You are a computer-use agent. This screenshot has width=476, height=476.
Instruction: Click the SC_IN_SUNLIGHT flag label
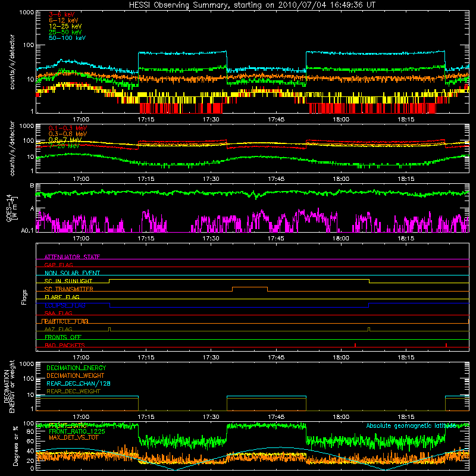68,281
